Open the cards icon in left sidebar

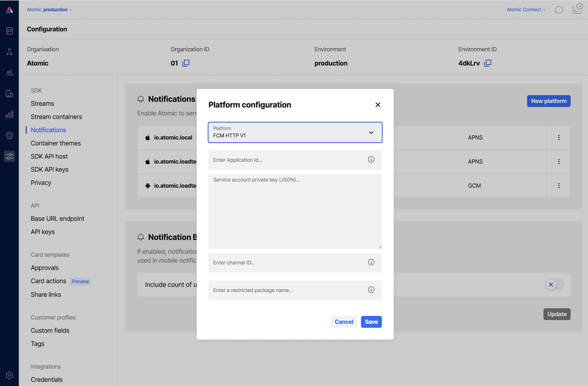(x=10, y=31)
